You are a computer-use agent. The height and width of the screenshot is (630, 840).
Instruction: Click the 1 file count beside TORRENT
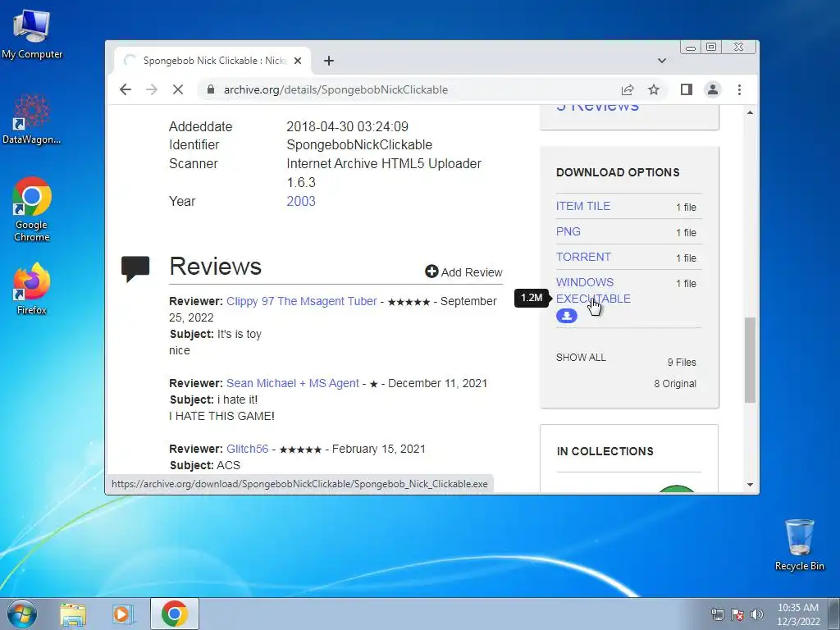pyautogui.click(x=686, y=258)
